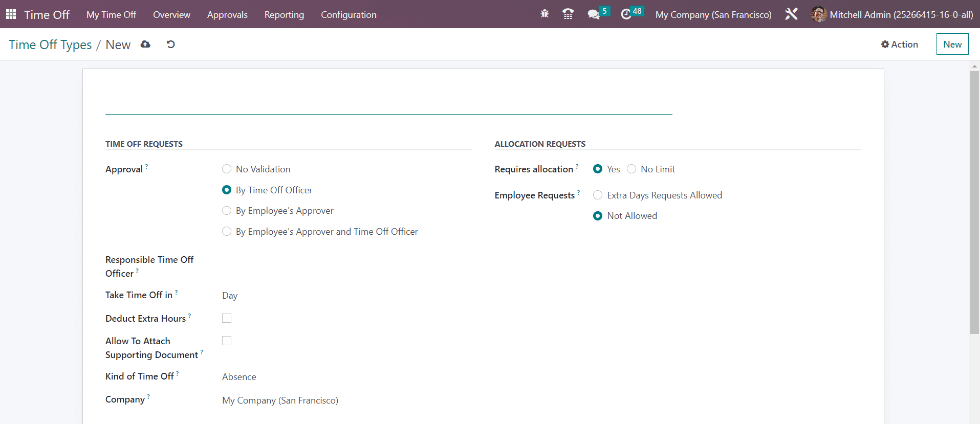Discard changes with the undo icon
This screenshot has width=980, height=424.
(171, 44)
